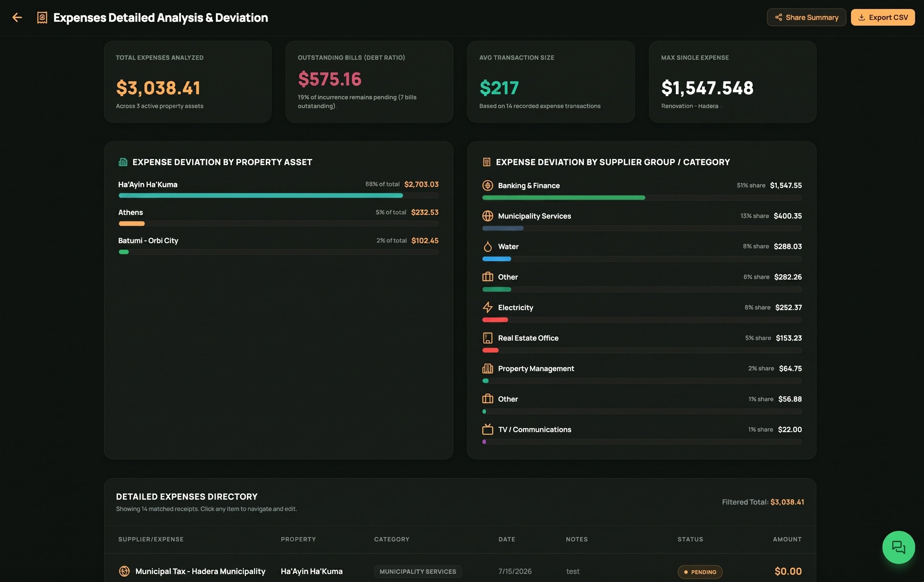Click the Renovation - Hadera caption
The height and width of the screenshot is (582, 924).
pyautogui.click(x=689, y=106)
